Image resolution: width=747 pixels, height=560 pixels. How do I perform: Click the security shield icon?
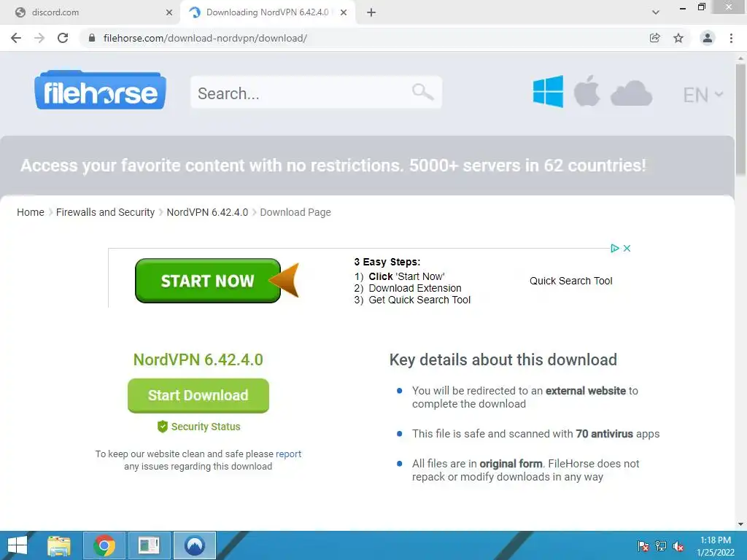click(163, 427)
